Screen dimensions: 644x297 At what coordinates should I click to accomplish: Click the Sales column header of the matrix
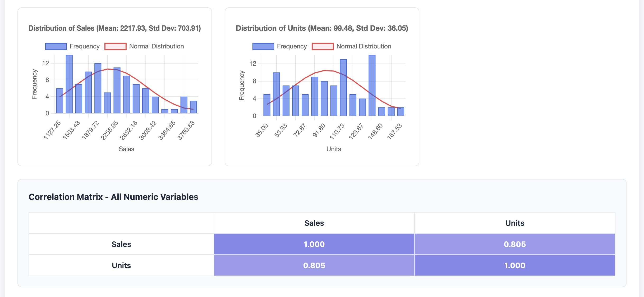pyautogui.click(x=314, y=223)
